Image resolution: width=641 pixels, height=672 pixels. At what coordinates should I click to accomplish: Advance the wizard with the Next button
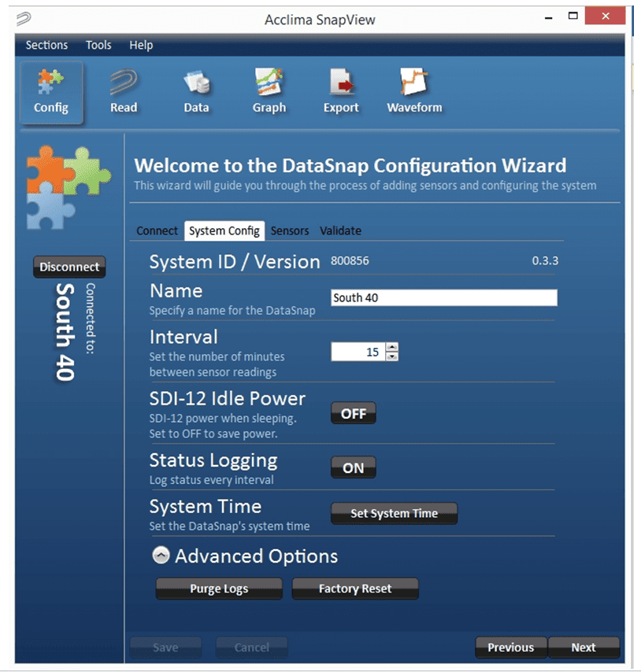click(x=584, y=648)
